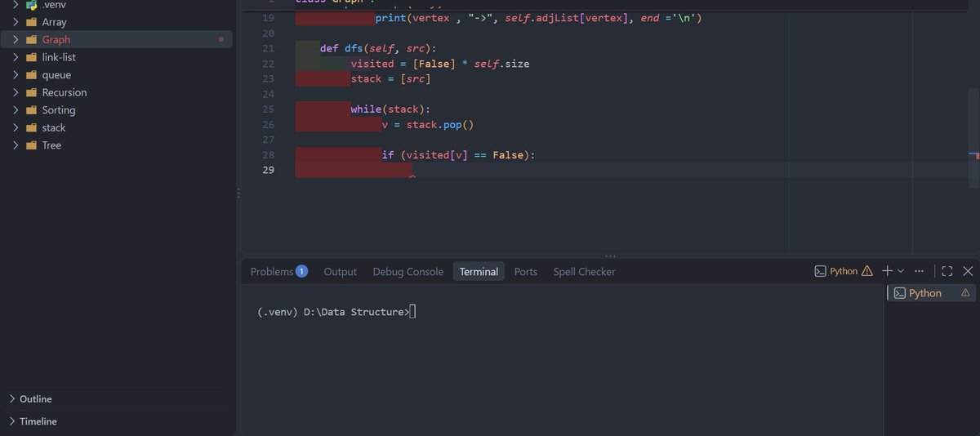Click line number 29 in the gutter
980x436 pixels.
268,170
